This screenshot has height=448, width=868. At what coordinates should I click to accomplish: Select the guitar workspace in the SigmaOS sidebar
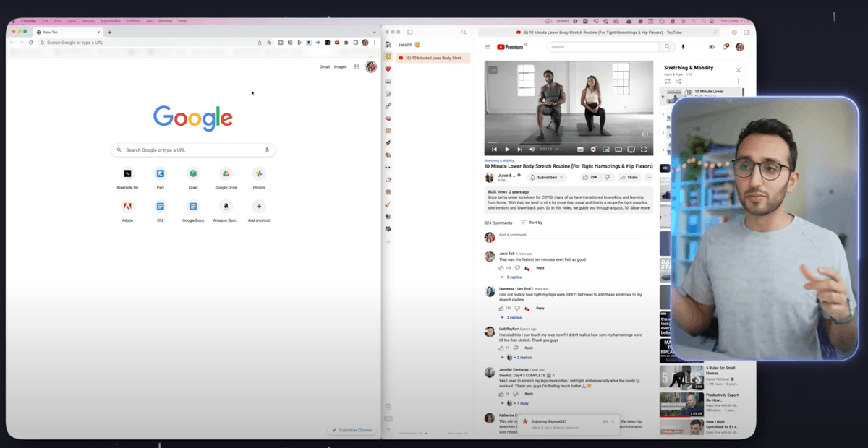(388, 204)
